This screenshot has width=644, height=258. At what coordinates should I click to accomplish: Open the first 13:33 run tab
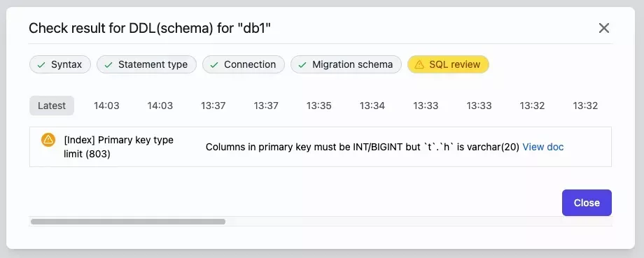(x=426, y=106)
